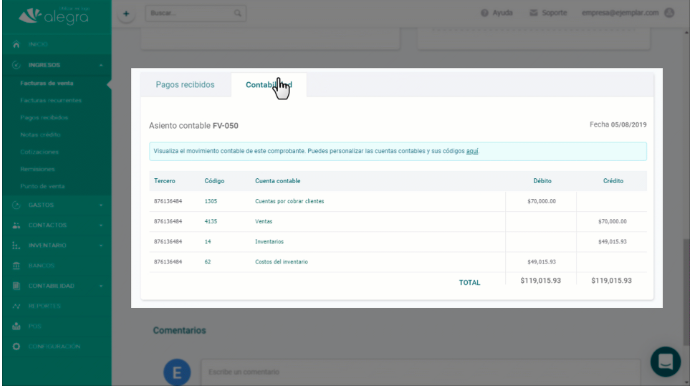Click the Ayuda link
Viewport: 694px width, 388px height.
tap(503, 13)
